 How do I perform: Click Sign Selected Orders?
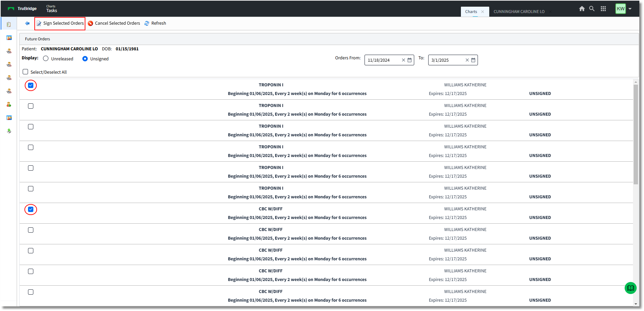[60, 23]
